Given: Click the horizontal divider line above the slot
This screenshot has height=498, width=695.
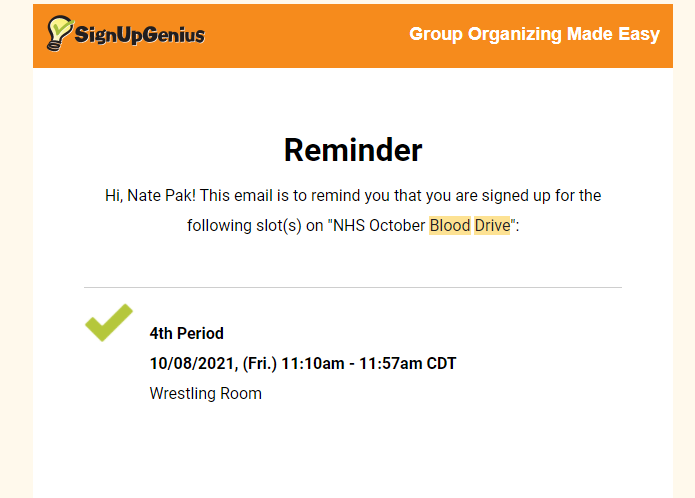Looking at the screenshot, I should click(353, 287).
